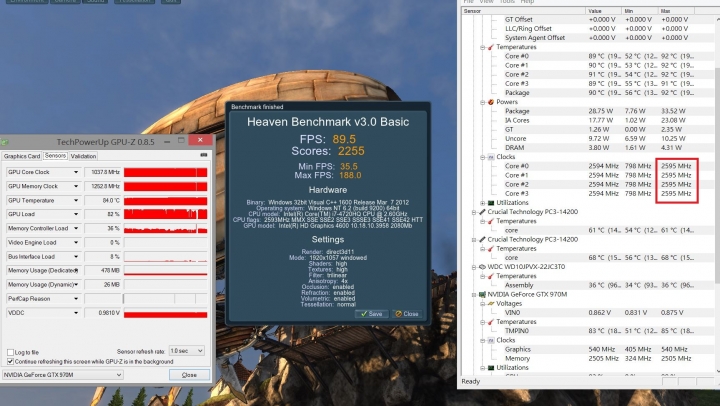Open the NVIDIA GeForce GTX 970M selector
This screenshot has width=720, height=406.
62,375
